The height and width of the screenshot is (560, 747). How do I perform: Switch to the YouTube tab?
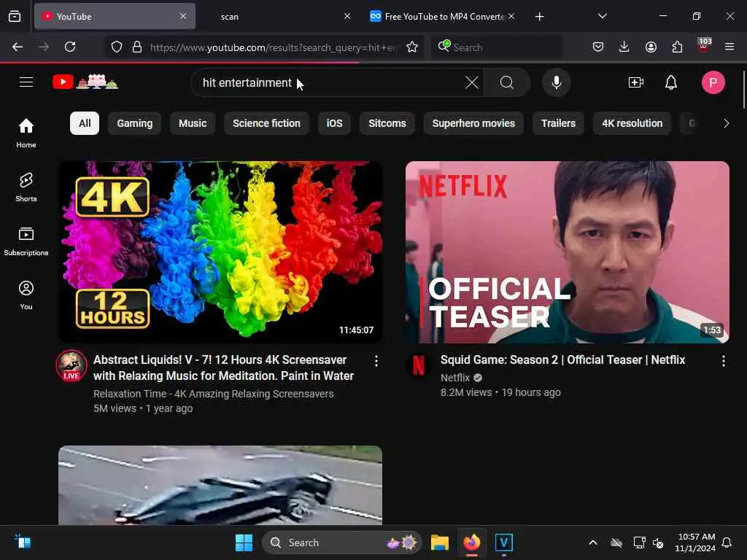pyautogui.click(x=115, y=16)
